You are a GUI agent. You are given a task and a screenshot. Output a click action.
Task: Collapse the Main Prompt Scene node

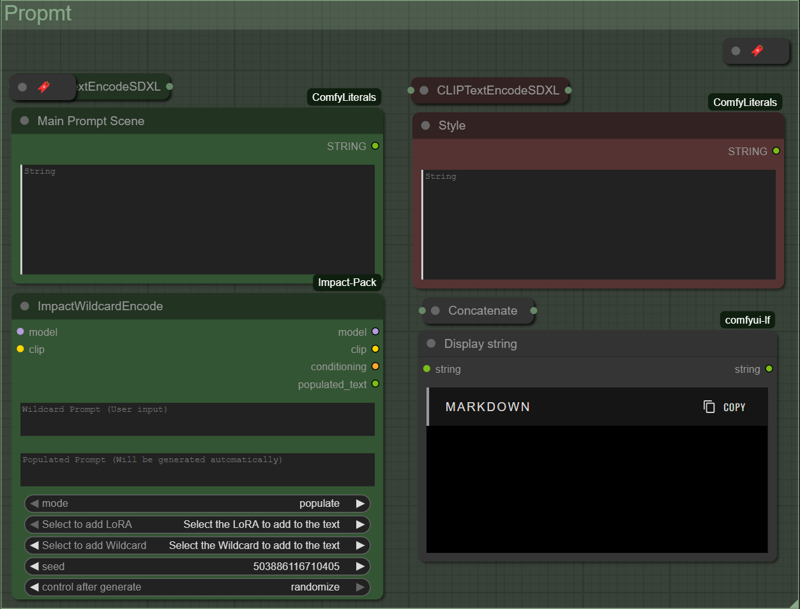(x=25, y=121)
